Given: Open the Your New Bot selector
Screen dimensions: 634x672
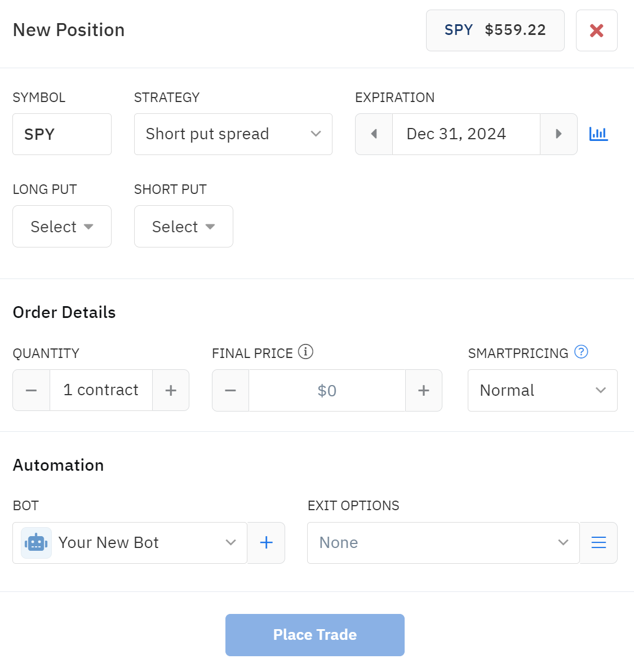Looking at the screenshot, I should tap(130, 542).
